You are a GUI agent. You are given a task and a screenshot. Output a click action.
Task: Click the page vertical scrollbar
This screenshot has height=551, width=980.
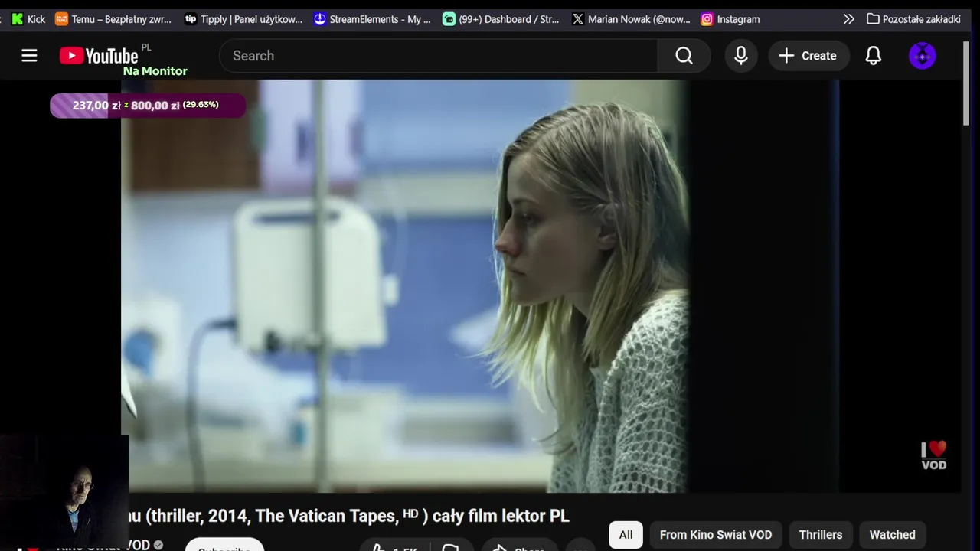tap(966, 84)
